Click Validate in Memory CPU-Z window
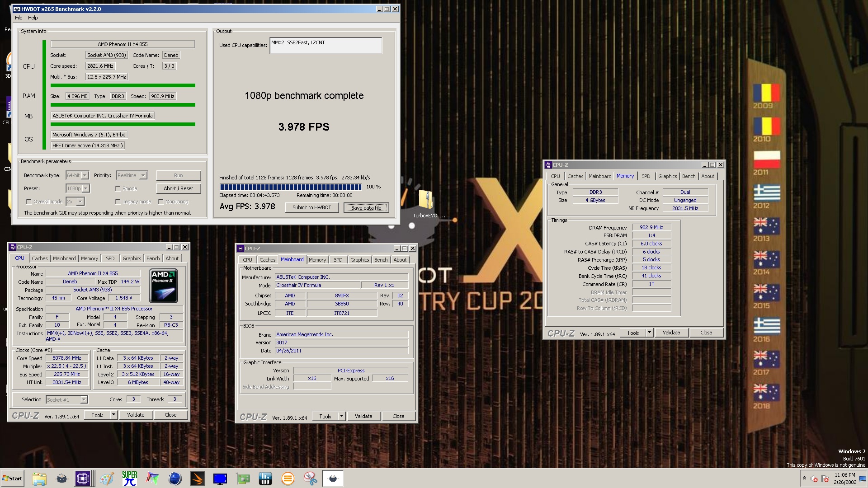 click(671, 333)
